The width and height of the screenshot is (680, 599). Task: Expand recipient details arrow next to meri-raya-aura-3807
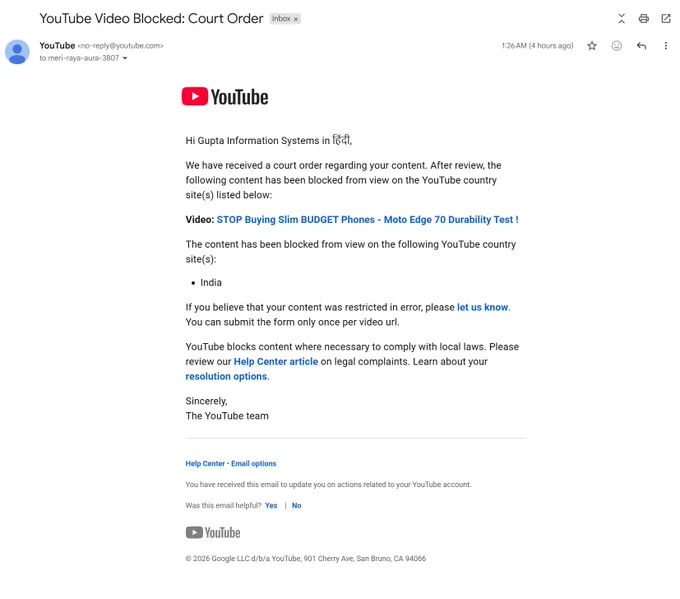point(125,58)
